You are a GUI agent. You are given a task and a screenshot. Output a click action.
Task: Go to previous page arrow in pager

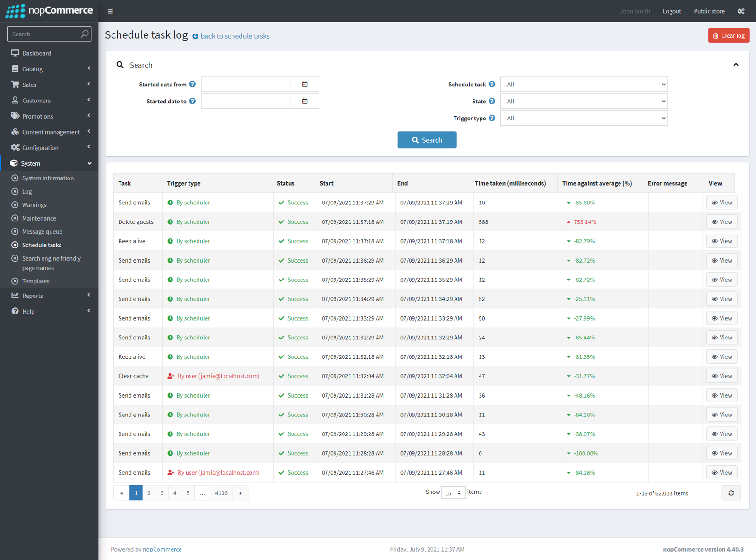[121, 493]
